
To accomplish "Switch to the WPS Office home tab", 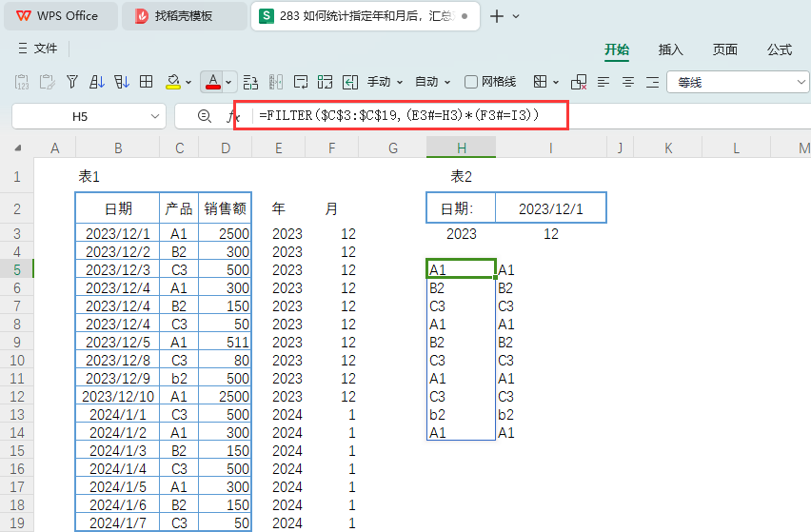I will coord(59,16).
